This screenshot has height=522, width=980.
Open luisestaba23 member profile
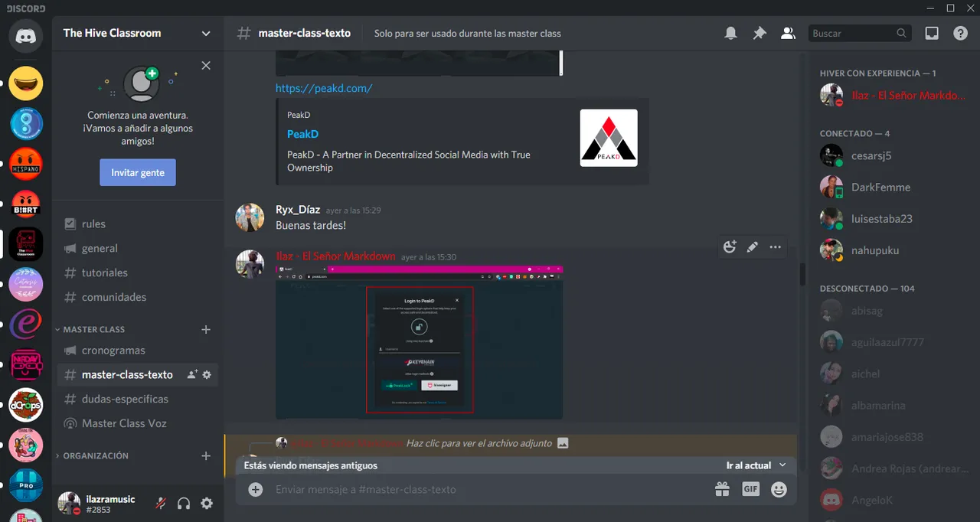894,218
